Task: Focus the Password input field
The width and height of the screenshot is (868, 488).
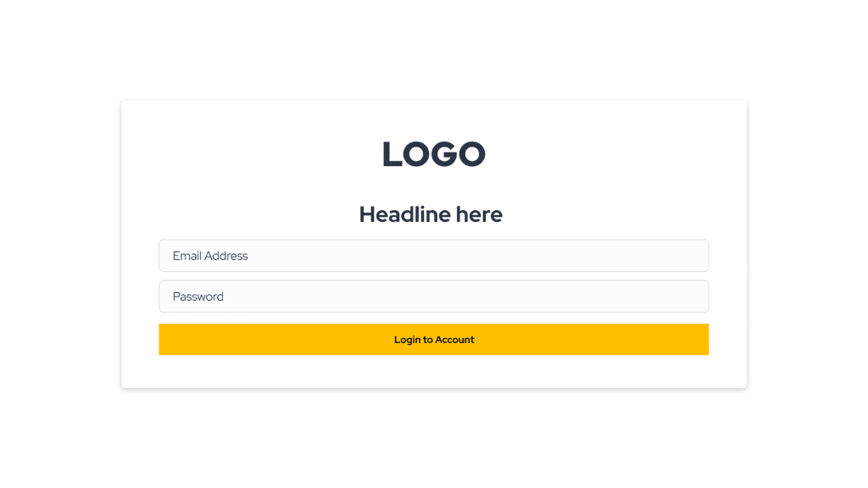Action: 433,297
